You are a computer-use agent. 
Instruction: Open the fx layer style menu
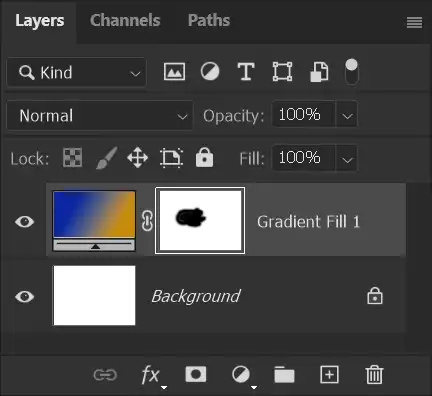(152, 376)
